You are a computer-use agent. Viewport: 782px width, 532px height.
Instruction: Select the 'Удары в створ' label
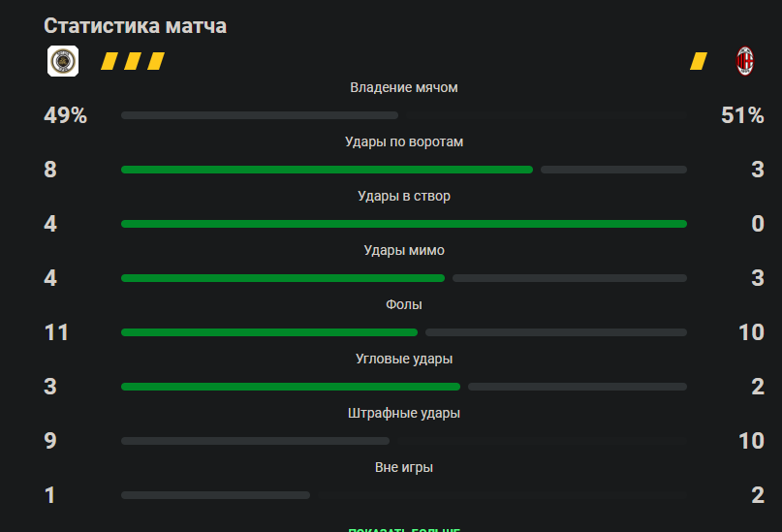(404, 196)
